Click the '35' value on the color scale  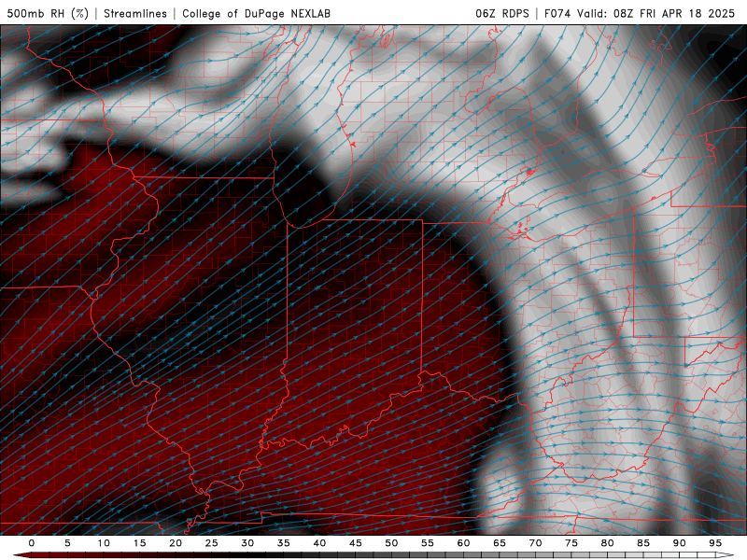tap(284, 543)
